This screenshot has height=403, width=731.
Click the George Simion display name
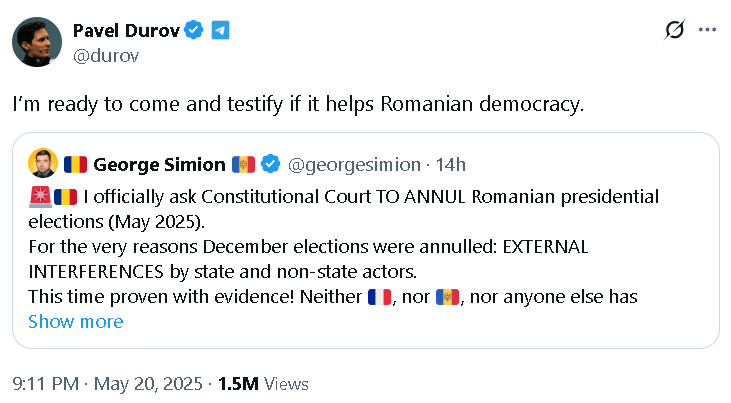tap(159, 164)
